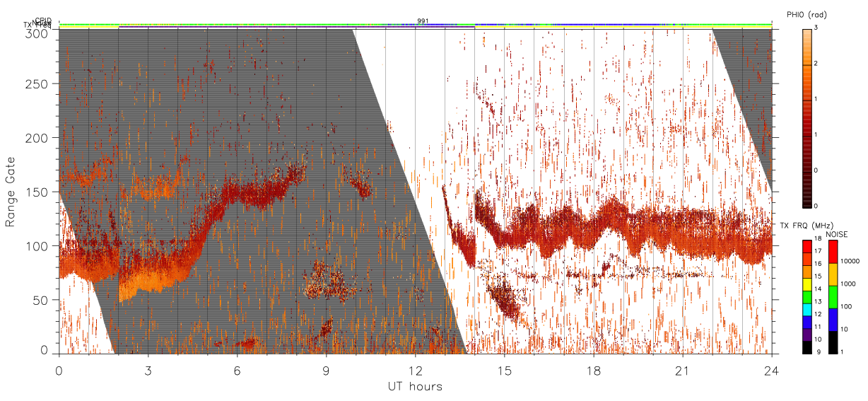Viewport: 868px width, 401px height.
Task: Click the '3' label on PHI0 colorbar
Action: coord(816,28)
